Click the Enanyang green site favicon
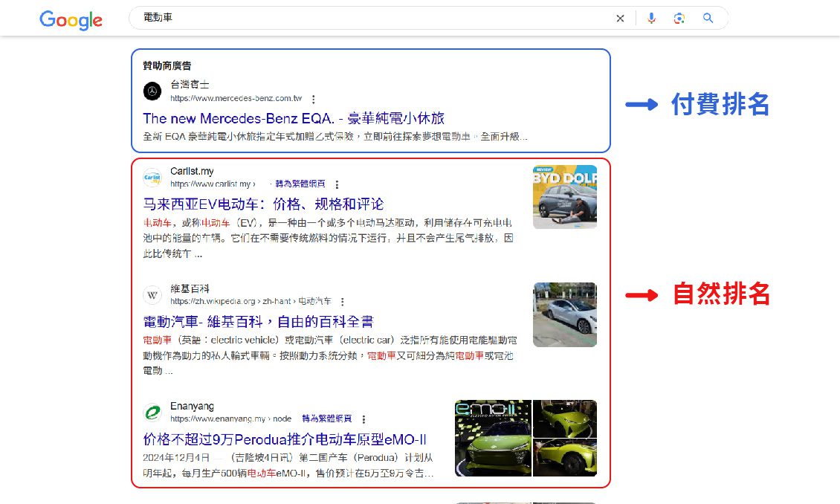 tap(152, 413)
